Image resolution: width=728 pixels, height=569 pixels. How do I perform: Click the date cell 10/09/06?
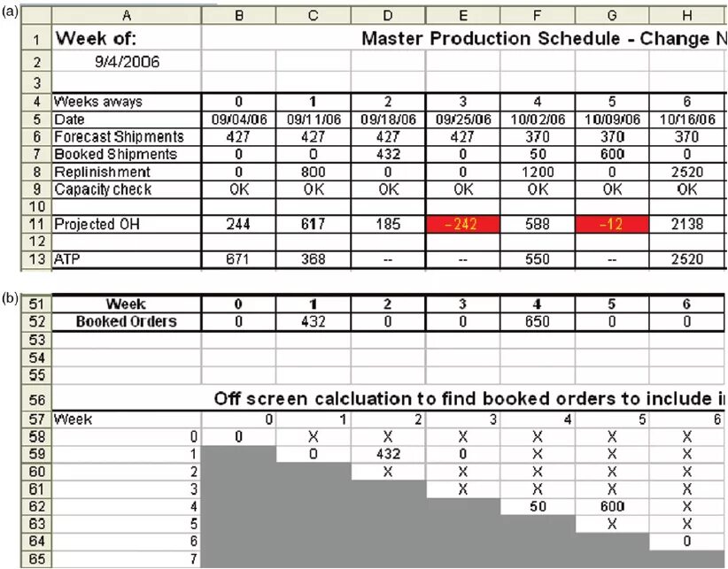[x=612, y=119]
